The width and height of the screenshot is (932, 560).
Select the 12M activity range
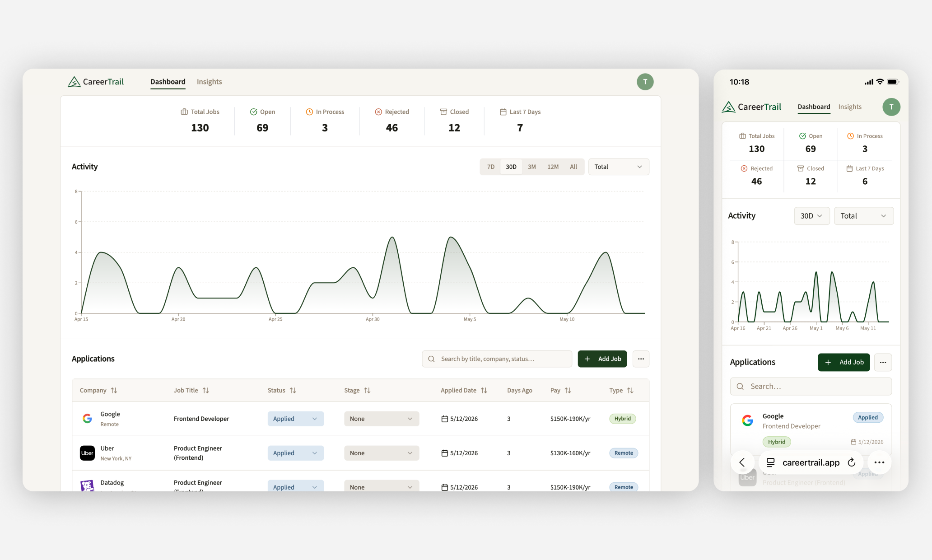click(x=553, y=167)
